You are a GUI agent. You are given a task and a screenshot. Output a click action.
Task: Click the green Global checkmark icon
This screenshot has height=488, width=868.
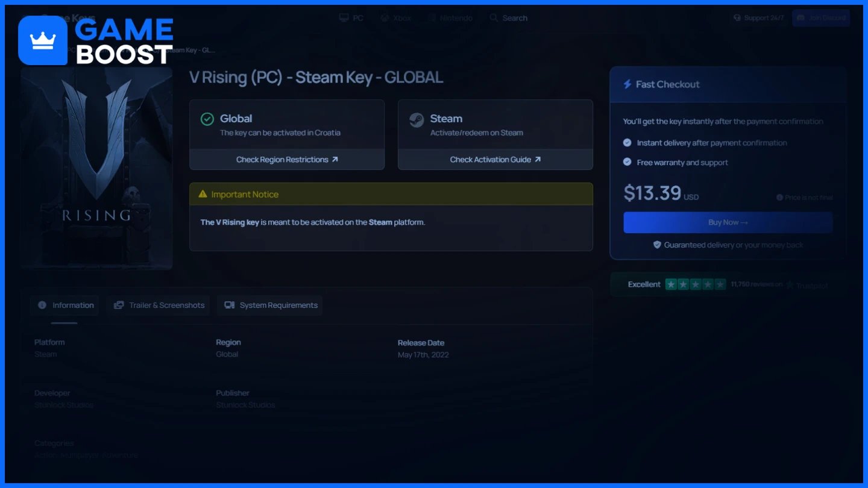coord(207,119)
